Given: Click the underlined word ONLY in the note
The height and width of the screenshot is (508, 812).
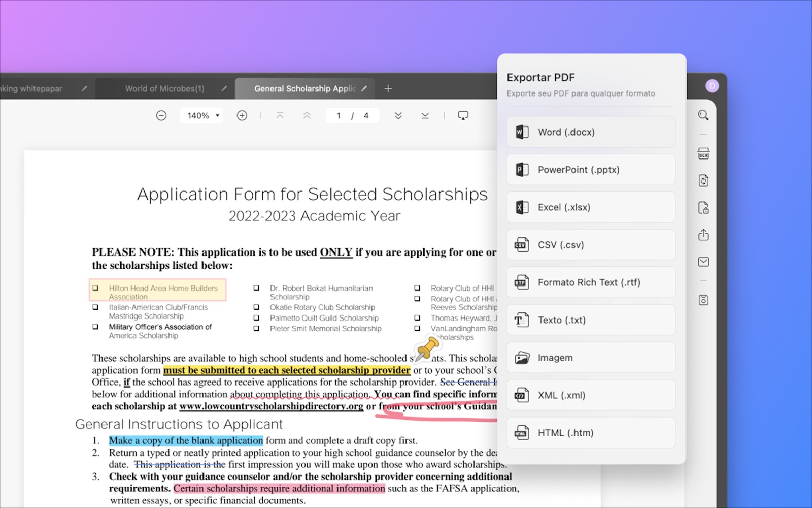Looking at the screenshot, I should [336, 252].
